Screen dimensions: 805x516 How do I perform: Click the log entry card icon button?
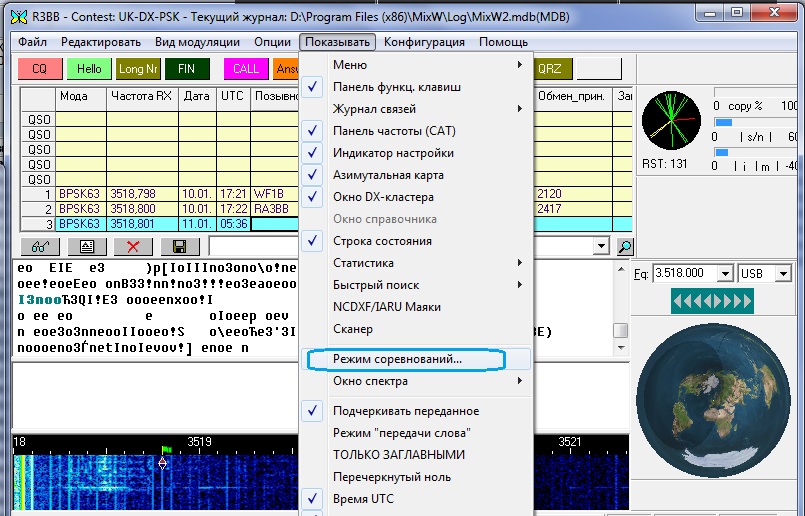pos(86,246)
